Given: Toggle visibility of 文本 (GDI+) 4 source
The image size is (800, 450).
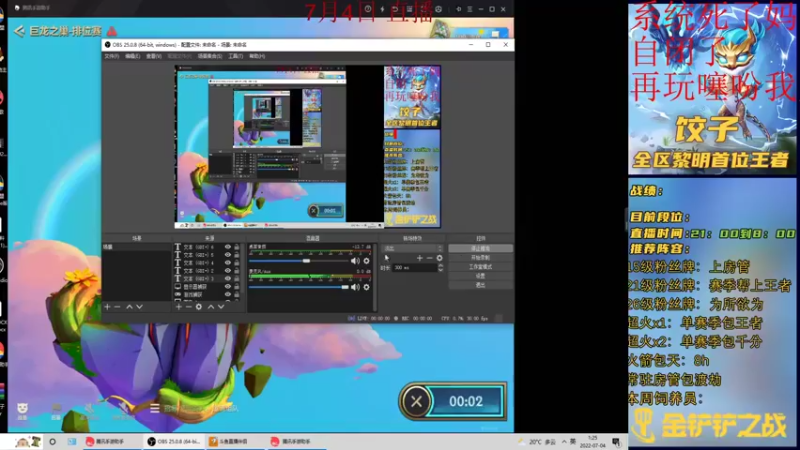Looking at the screenshot, I should (228, 263).
